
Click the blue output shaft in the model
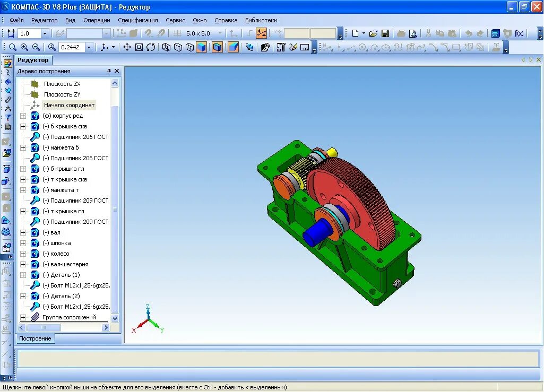tap(317, 232)
